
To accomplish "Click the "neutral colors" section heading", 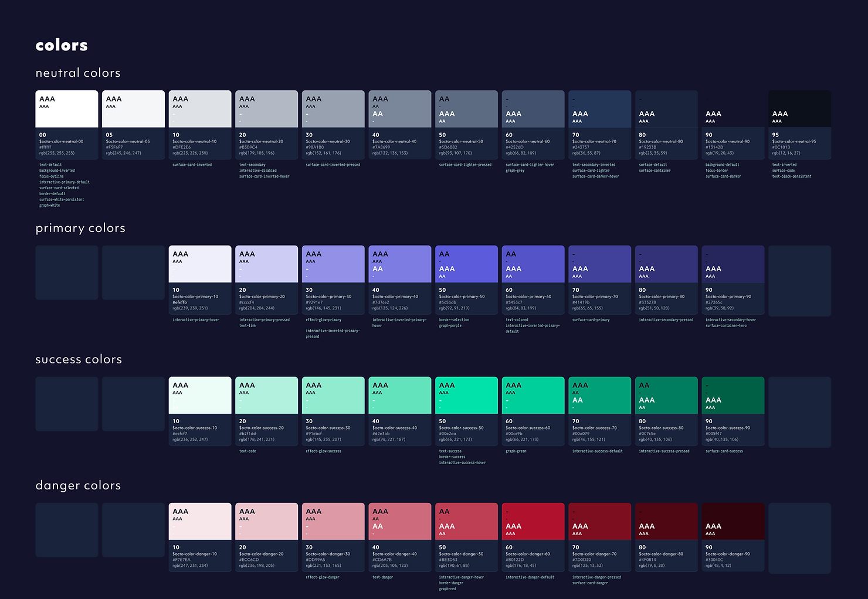I will coord(78,73).
